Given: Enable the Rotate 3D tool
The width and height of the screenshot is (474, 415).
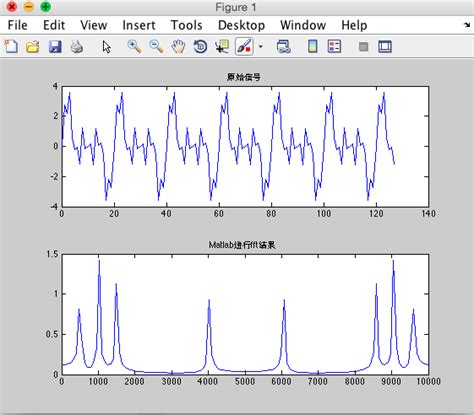Looking at the screenshot, I should click(200, 46).
